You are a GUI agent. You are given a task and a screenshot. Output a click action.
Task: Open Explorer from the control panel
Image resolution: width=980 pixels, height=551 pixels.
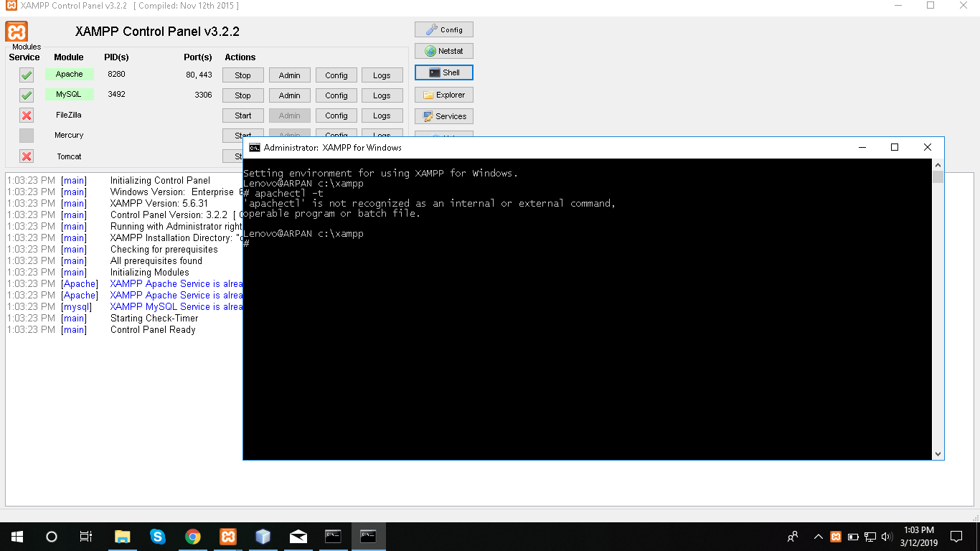point(443,94)
